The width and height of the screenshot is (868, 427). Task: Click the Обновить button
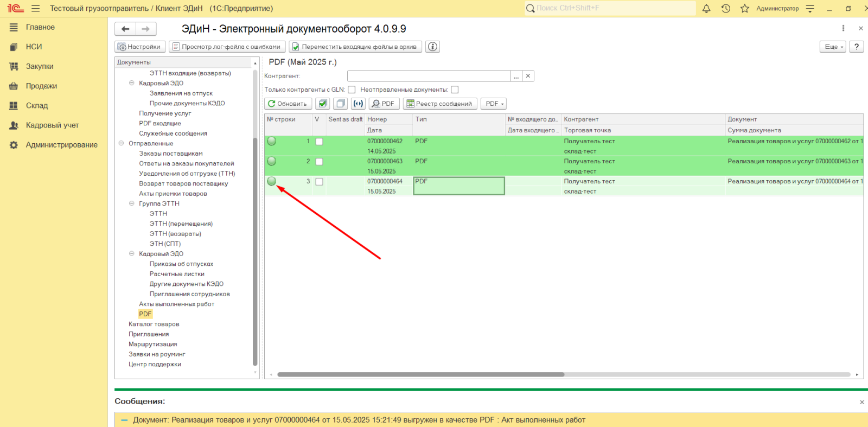[x=288, y=104]
